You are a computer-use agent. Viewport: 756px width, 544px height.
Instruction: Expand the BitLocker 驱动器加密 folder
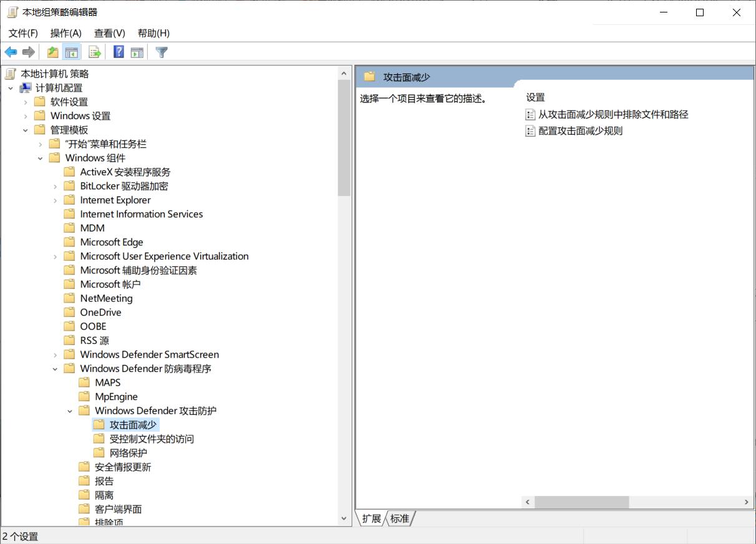(55, 186)
